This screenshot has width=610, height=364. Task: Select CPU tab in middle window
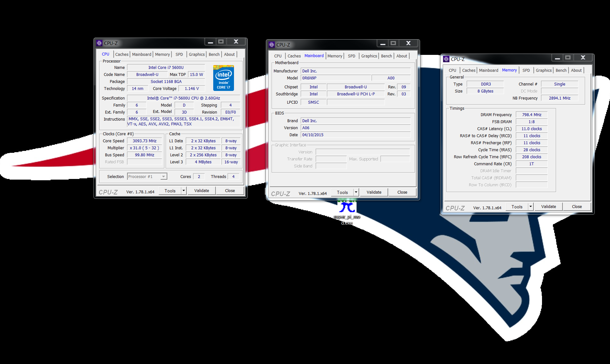[278, 56]
